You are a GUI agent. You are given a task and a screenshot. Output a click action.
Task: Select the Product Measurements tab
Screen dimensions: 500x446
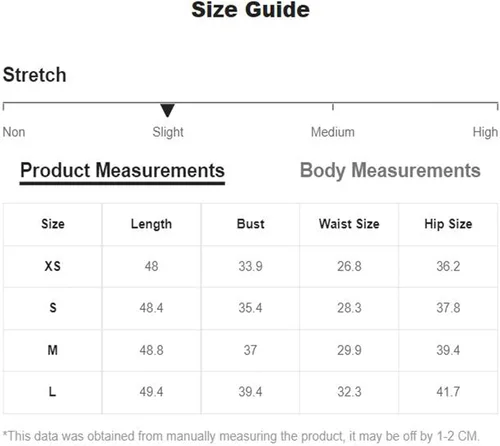tap(122, 171)
